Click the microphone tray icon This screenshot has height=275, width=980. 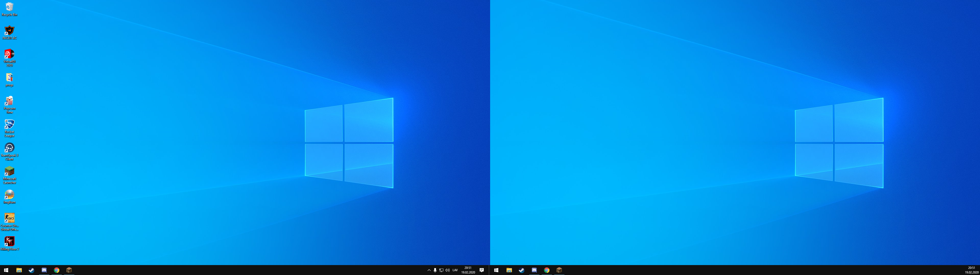tap(435, 270)
